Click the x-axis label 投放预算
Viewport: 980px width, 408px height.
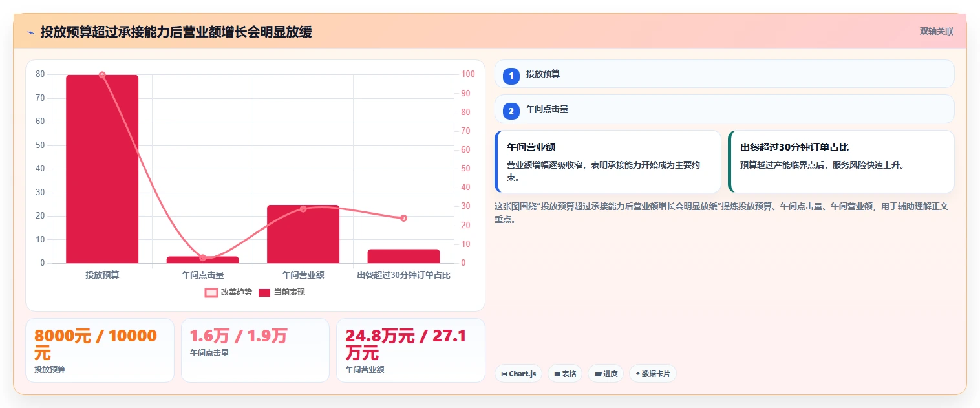click(102, 275)
